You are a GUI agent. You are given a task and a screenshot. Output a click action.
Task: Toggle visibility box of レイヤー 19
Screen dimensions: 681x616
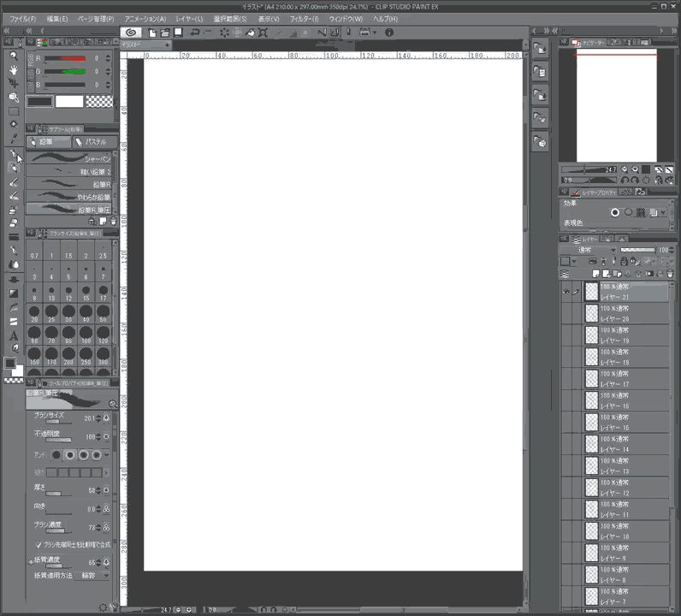point(566,335)
